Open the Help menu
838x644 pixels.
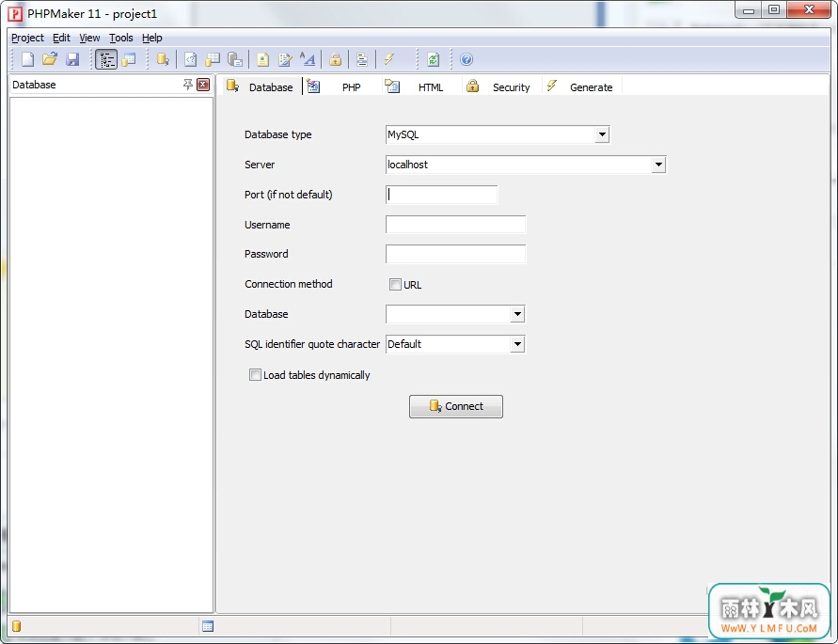click(x=152, y=38)
